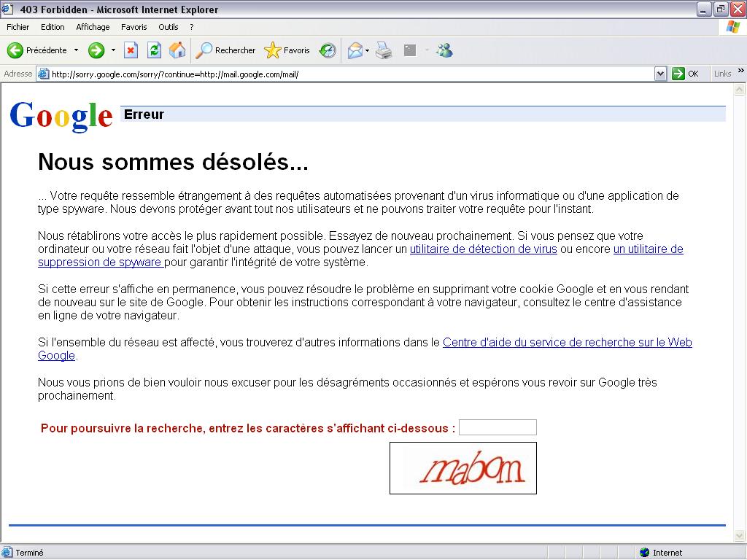Open the History clock icon
Image resolution: width=747 pixels, height=560 pixels.
click(328, 50)
